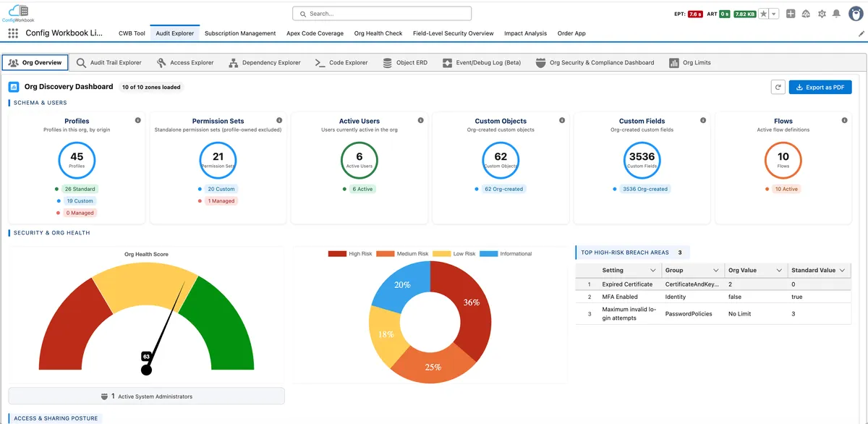This screenshot has height=424, width=868.
Task: Click info icon on Flows card
Action: point(845,120)
